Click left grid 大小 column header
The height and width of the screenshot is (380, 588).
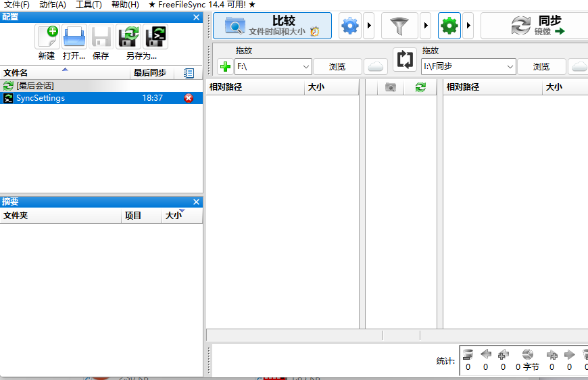pos(331,87)
